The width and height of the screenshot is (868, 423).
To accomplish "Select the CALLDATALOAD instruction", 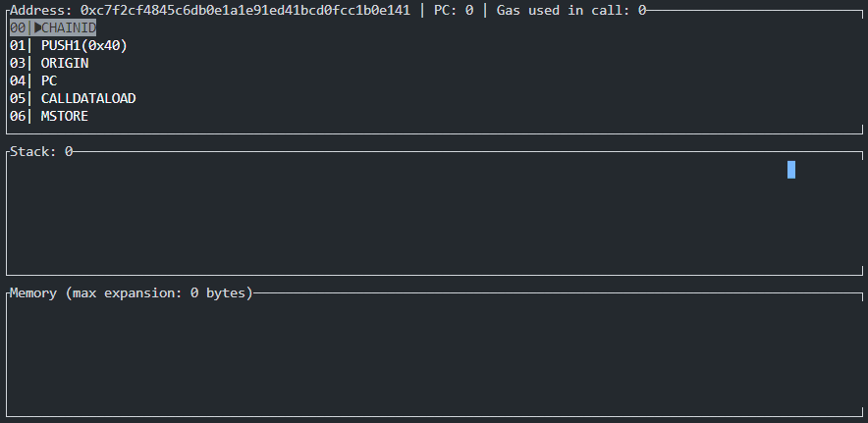I will 88,98.
